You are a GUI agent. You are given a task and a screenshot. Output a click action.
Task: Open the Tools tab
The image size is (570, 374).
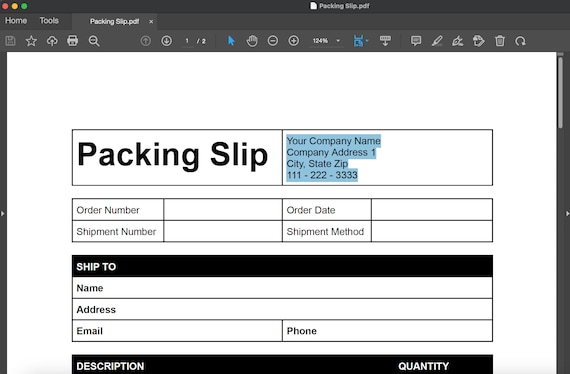point(49,21)
